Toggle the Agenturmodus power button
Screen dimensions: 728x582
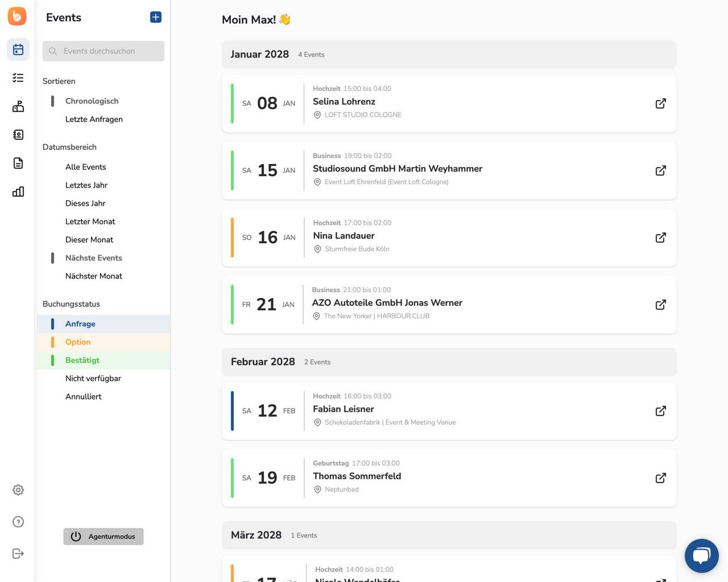point(104,537)
